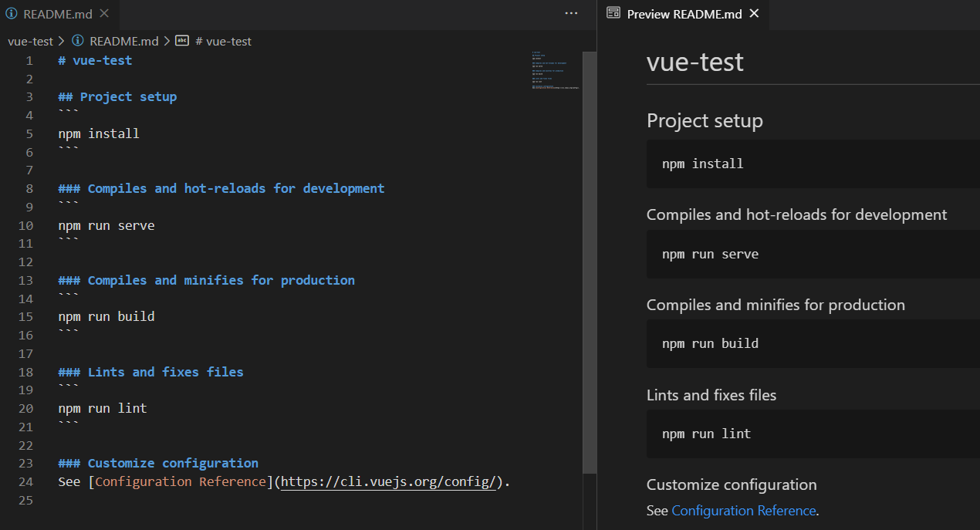
Task: Click the info icon on README.md editor tab
Action: coord(12,14)
